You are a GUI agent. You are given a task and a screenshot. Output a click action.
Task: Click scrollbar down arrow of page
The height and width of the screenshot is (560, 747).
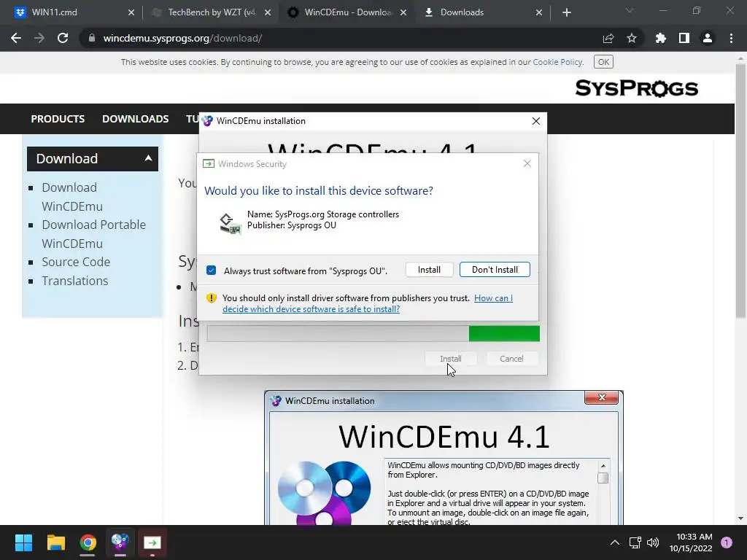[x=740, y=518]
